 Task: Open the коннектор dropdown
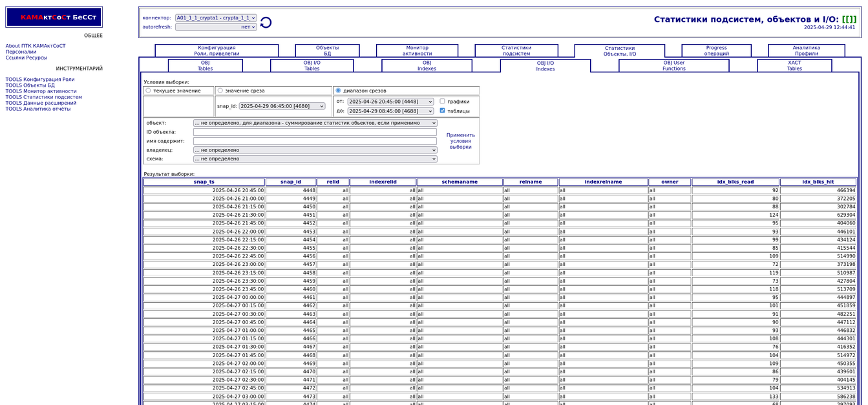pos(216,18)
